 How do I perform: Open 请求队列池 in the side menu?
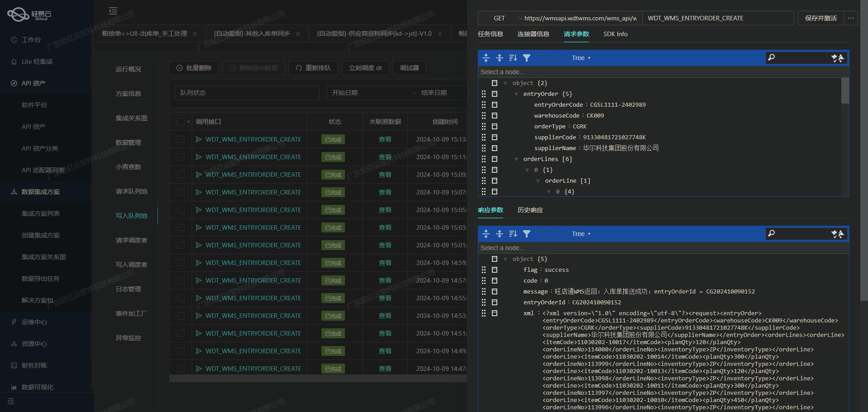tap(132, 191)
